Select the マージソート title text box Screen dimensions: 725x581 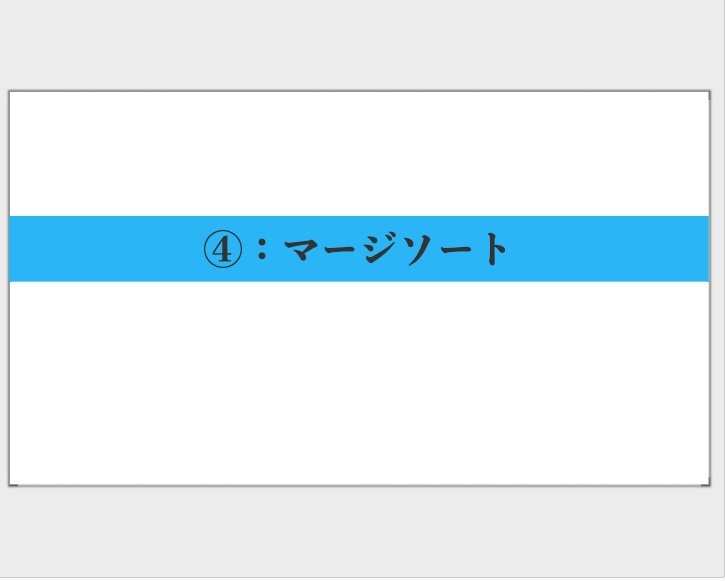click(x=356, y=250)
